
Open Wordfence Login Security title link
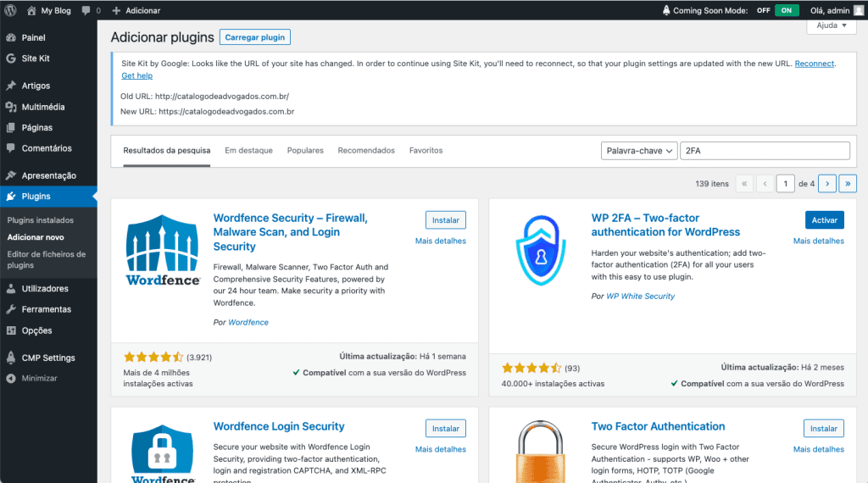[279, 426]
